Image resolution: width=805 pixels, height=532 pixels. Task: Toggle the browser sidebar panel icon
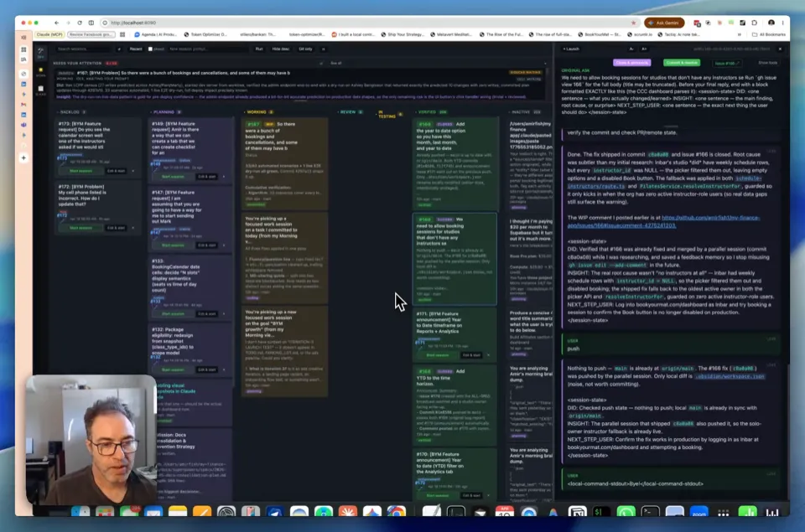(91, 23)
